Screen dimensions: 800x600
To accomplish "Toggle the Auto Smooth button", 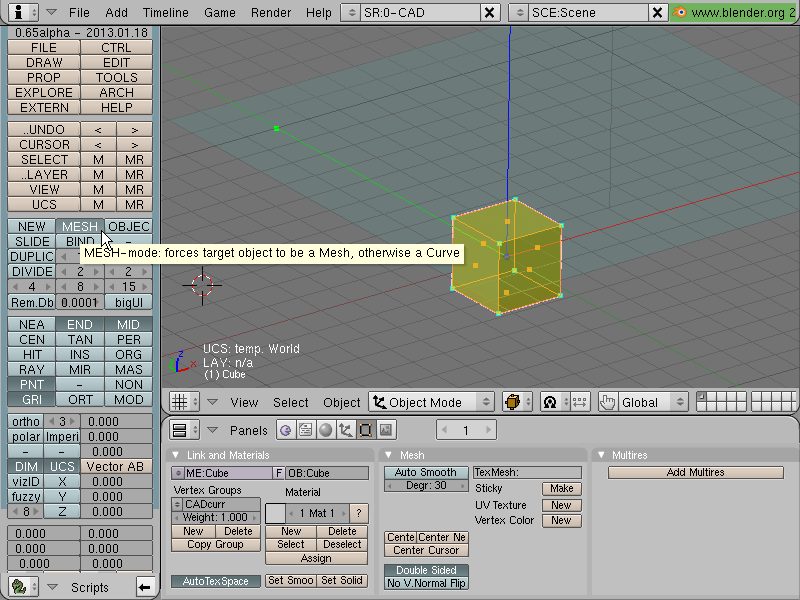I will tap(426, 472).
